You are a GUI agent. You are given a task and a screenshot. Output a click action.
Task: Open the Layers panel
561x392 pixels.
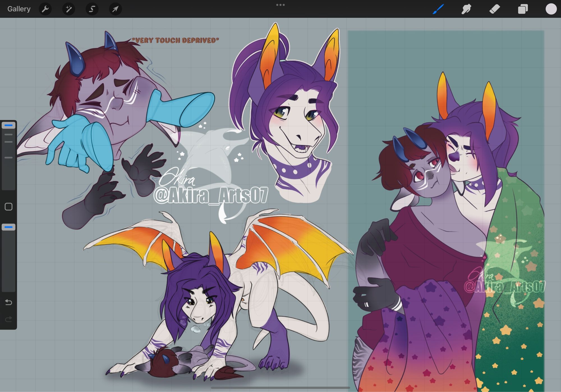(x=523, y=9)
